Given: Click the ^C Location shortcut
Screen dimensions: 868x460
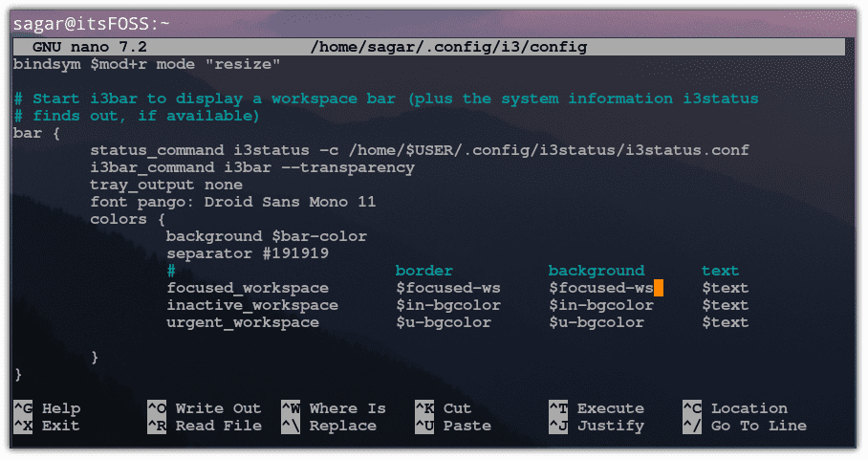Looking at the screenshot, I should tap(734, 408).
